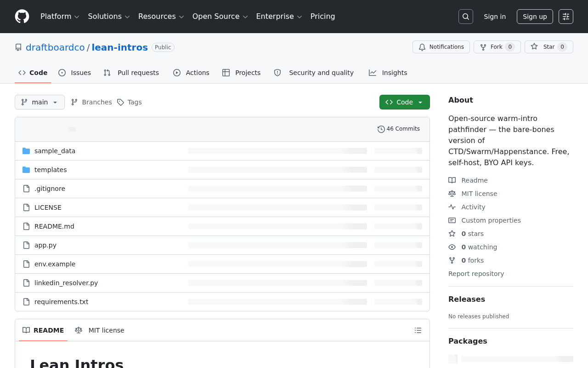Screen dimensions: 588x368
Task: Click the Sign up button
Action: click(x=535, y=17)
